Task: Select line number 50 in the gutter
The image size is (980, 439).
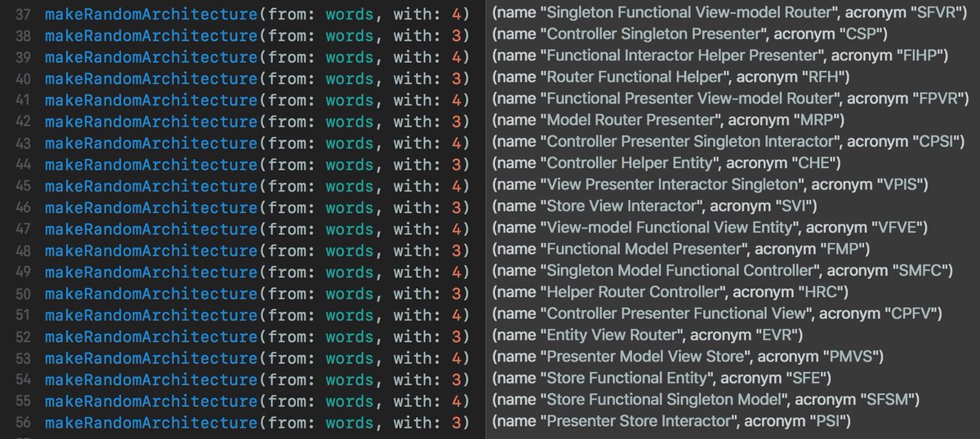Action: click(21, 294)
